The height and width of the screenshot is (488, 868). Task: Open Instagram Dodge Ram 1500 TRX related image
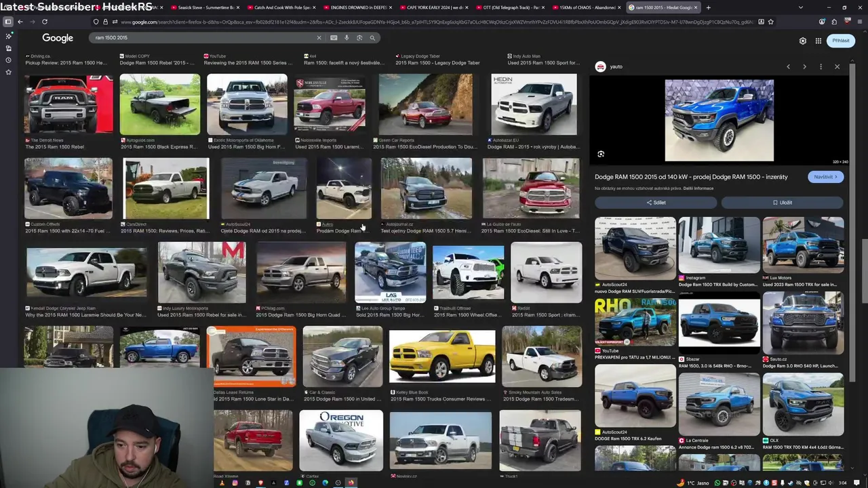(719, 245)
